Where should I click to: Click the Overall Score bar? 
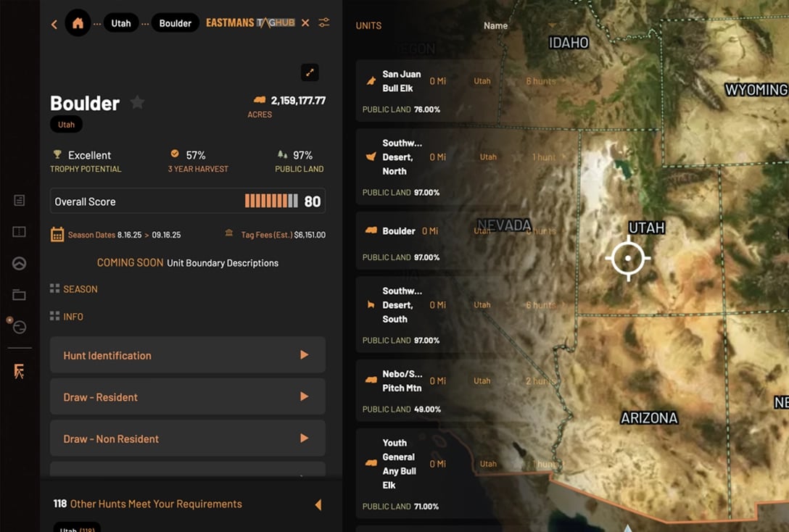coord(188,201)
